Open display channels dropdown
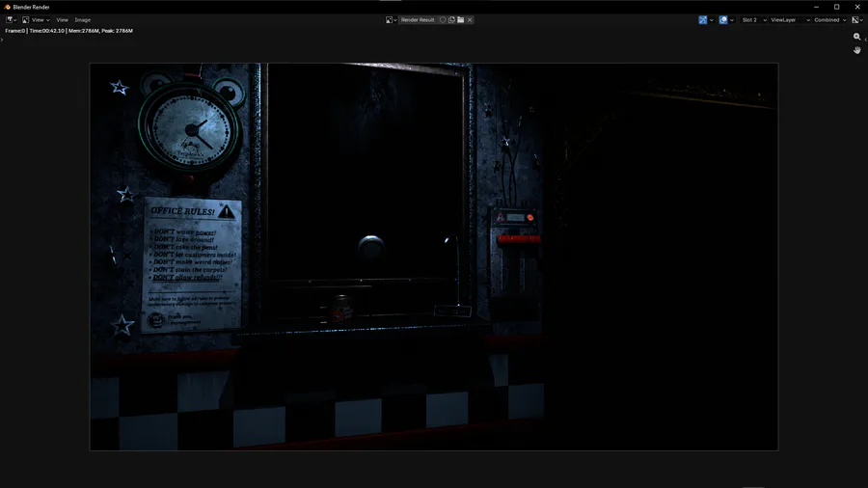Viewport: 868px width, 488px height. click(857, 20)
